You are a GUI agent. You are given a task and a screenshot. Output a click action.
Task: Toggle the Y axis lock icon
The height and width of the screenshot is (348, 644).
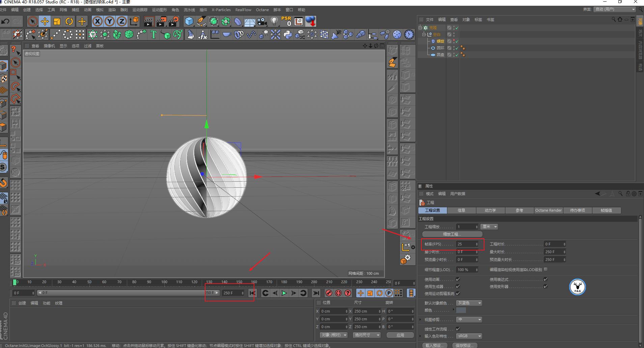tap(109, 21)
